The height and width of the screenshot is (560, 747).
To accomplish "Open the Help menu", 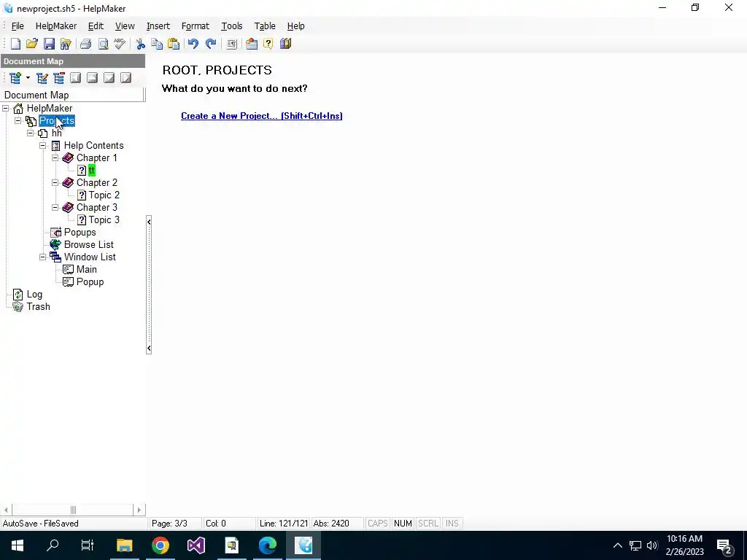I will pos(296,26).
